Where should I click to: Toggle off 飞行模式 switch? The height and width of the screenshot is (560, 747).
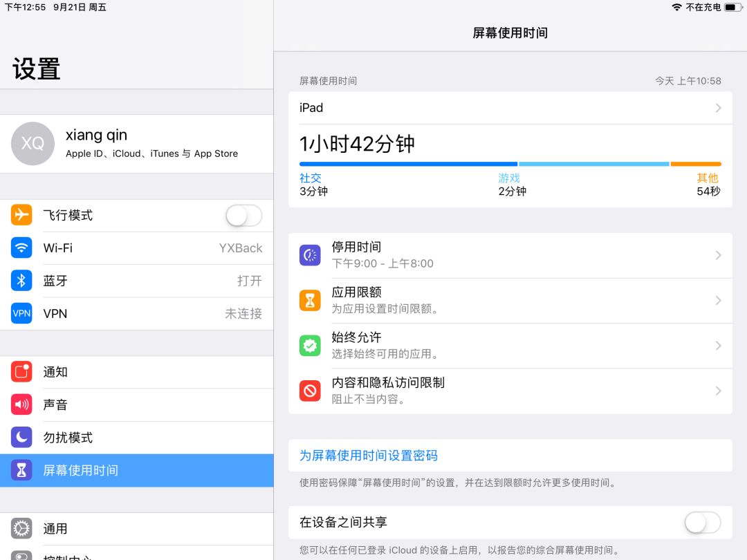pos(243,215)
